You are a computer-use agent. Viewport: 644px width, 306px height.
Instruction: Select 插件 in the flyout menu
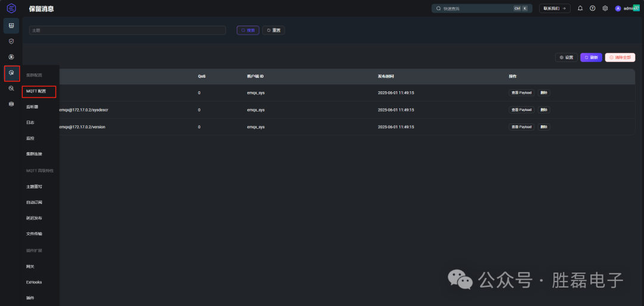(30, 298)
